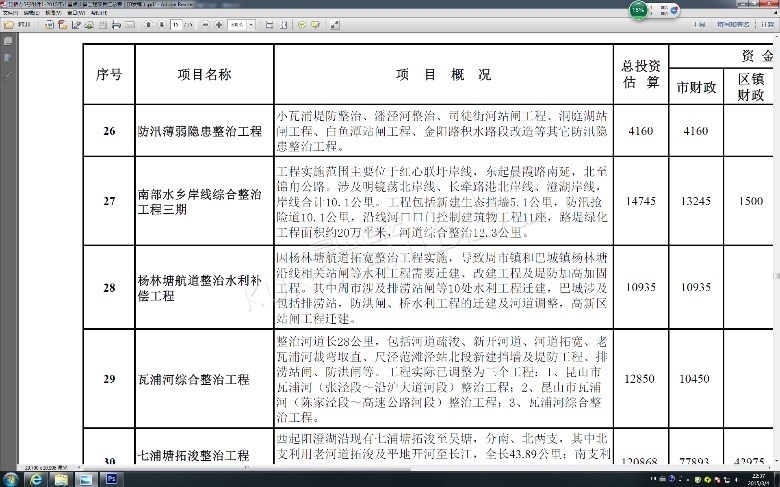Click the read mode expand icon

pos(335,24)
